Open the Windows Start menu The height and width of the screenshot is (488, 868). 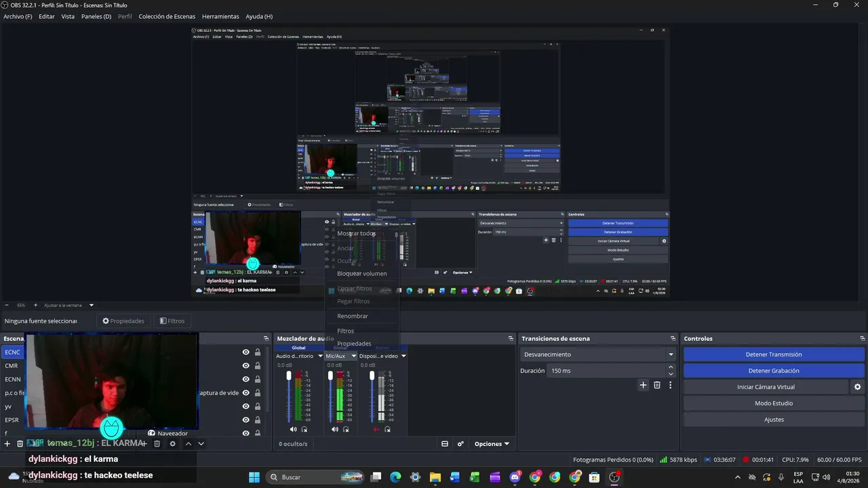click(254, 477)
